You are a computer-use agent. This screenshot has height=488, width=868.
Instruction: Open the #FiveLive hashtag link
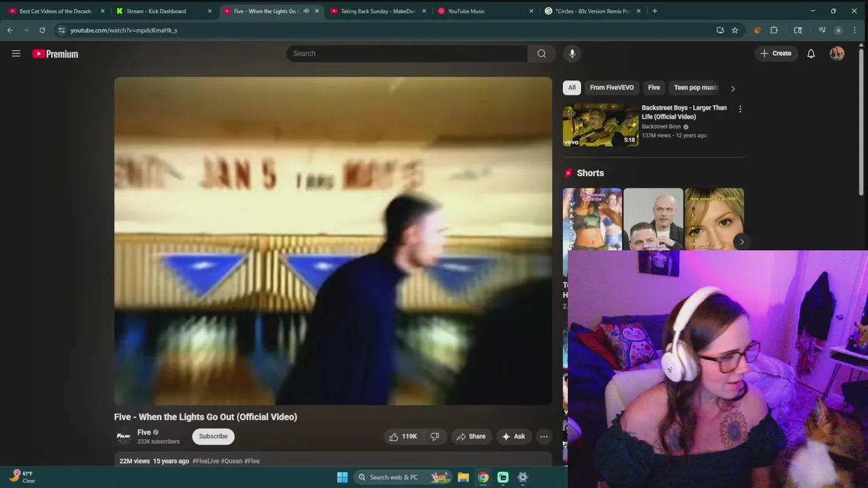pyautogui.click(x=205, y=461)
